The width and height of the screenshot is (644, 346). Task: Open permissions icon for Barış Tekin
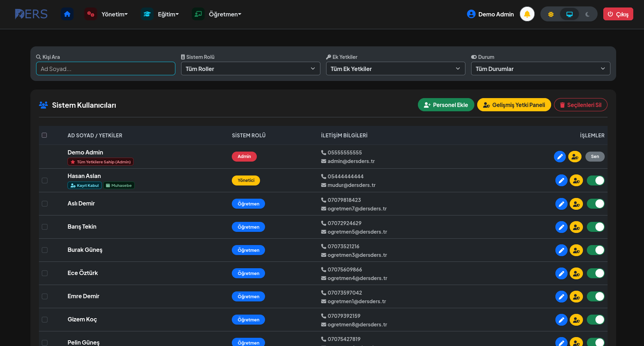pos(576,227)
